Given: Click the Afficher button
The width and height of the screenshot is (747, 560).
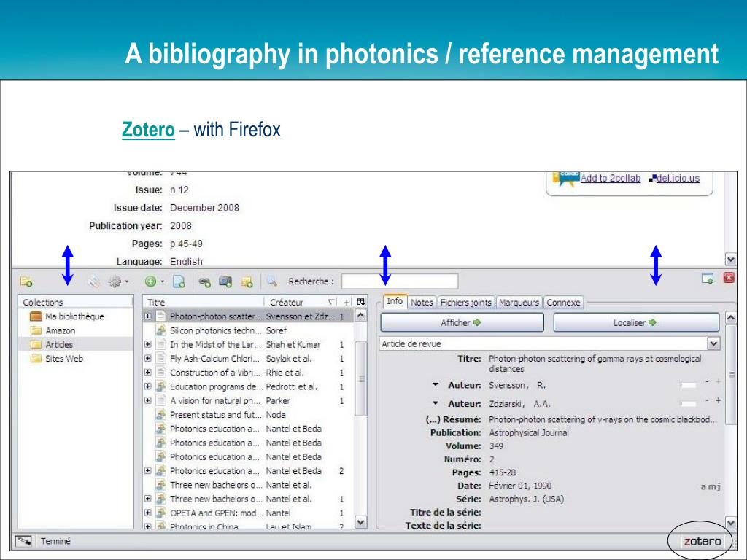Looking at the screenshot, I should [x=462, y=322].
